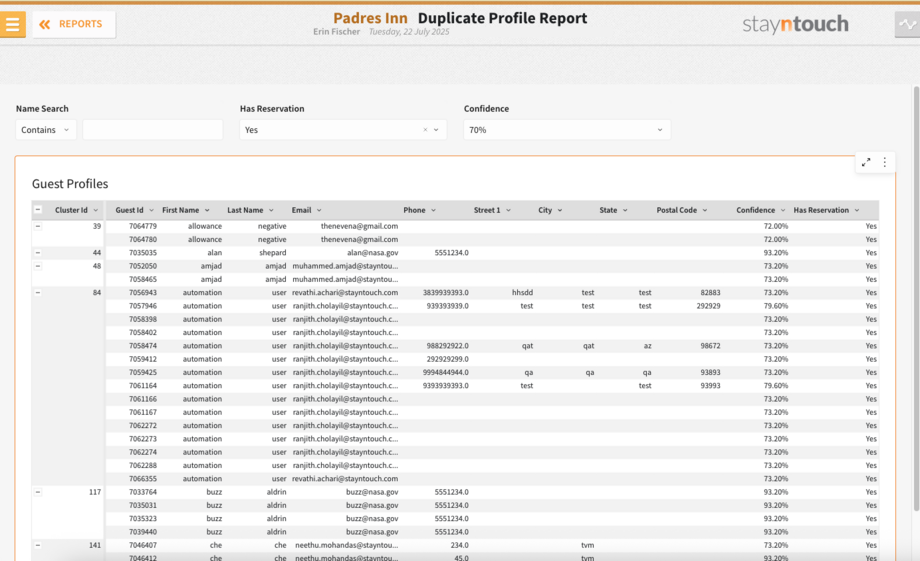
Task: Select guest id 7035323 cell
Action: (x=143, y=519)
